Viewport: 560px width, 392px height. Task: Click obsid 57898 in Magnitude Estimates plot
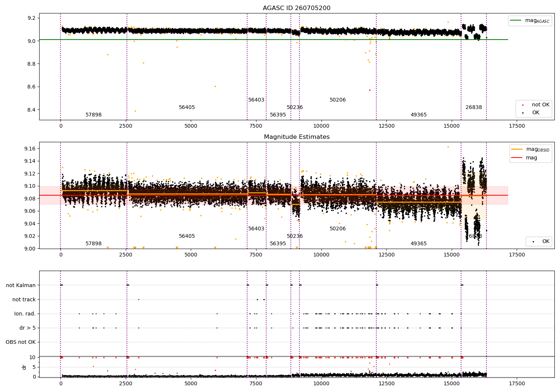[93, 244]
